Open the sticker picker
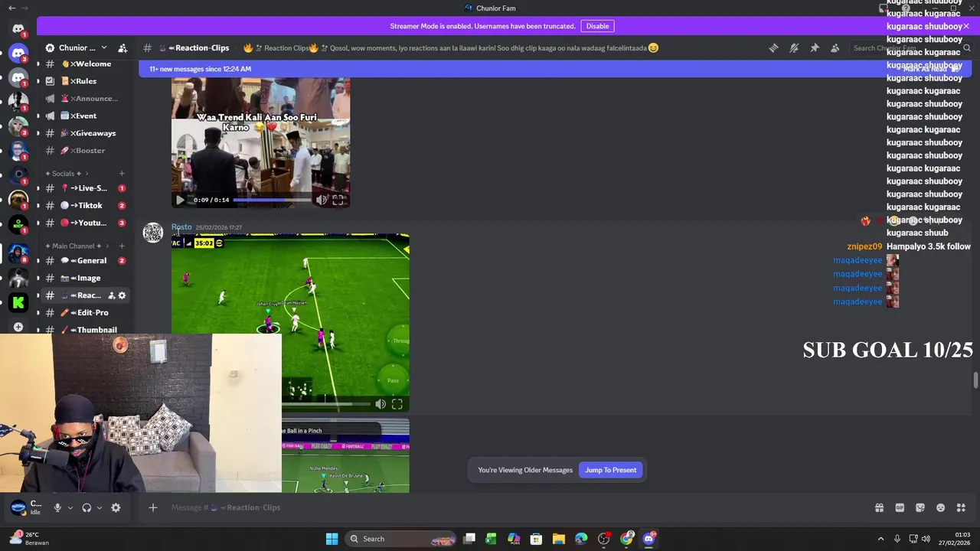Viewport: 980px width, 551px height. pos(920,507)
